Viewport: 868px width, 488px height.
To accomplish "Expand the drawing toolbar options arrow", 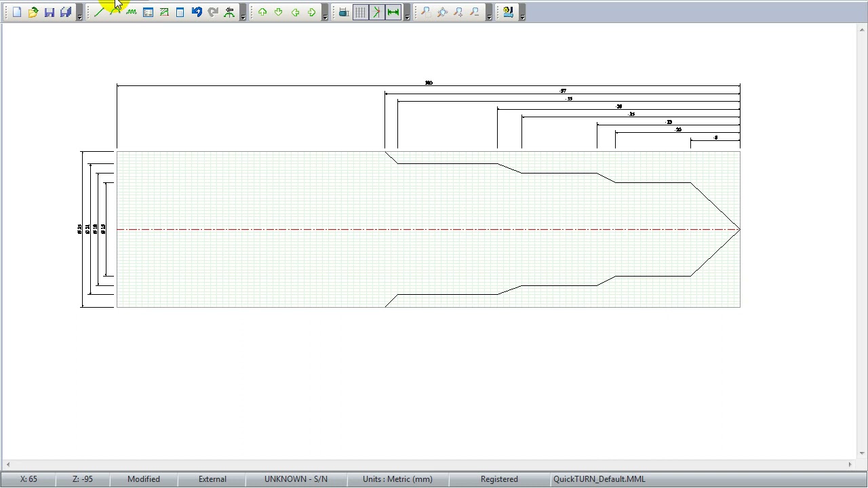I will pyautogui.click(x=243, y=14).
